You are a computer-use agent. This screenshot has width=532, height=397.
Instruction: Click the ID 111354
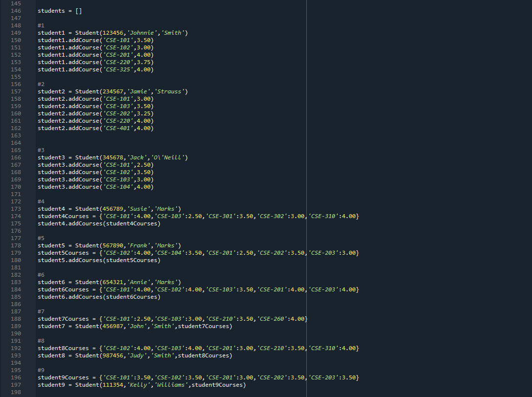[113, 385]
